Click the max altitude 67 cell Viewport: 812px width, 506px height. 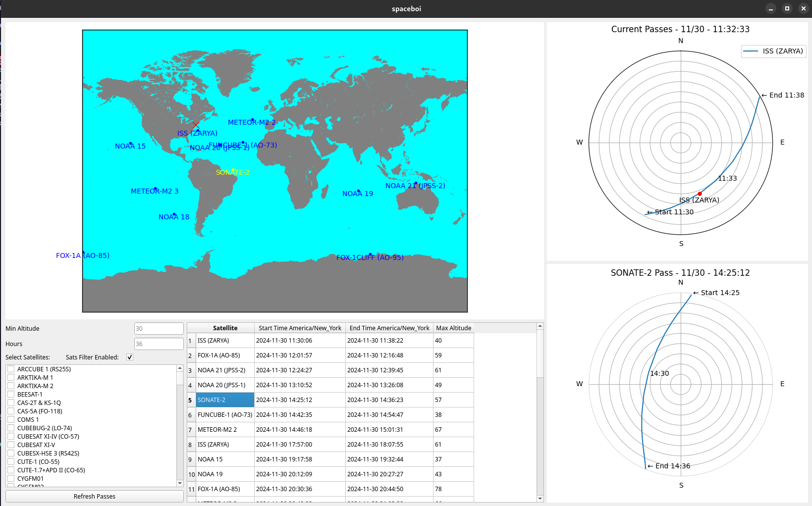click(x=453, y=430)
